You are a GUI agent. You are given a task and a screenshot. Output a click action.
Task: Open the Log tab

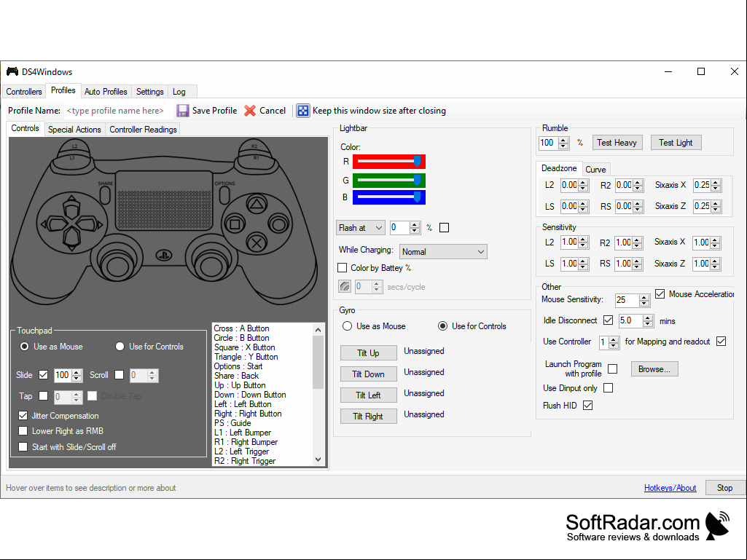[179, 92]
